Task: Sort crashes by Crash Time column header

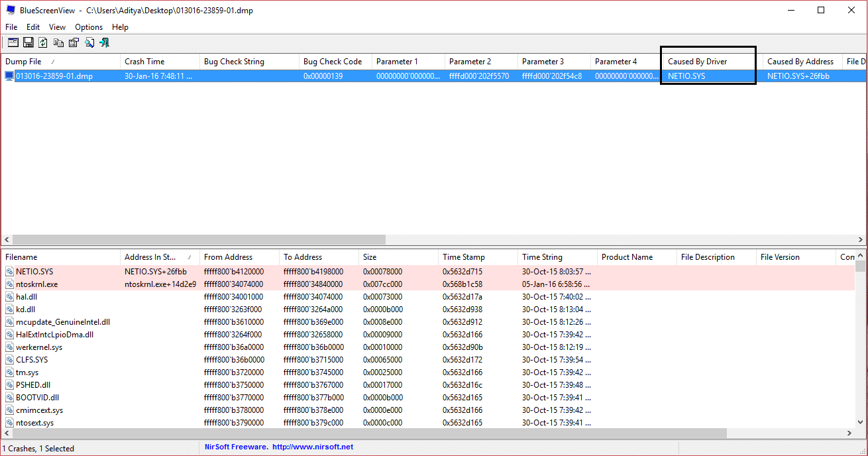Action: [144, 62]
